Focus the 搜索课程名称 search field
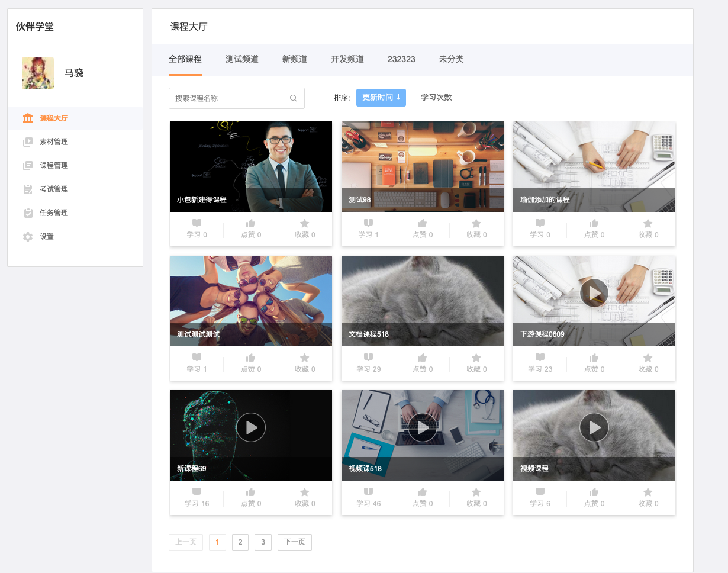Image resolution: width=728 pixels, height=573 pixels. coord(237,98)
